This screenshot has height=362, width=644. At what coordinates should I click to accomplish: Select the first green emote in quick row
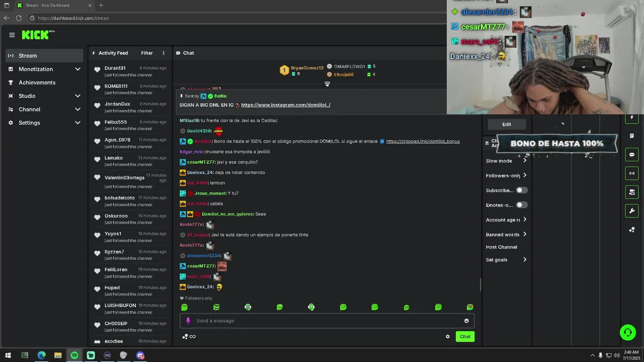point(184,307)
